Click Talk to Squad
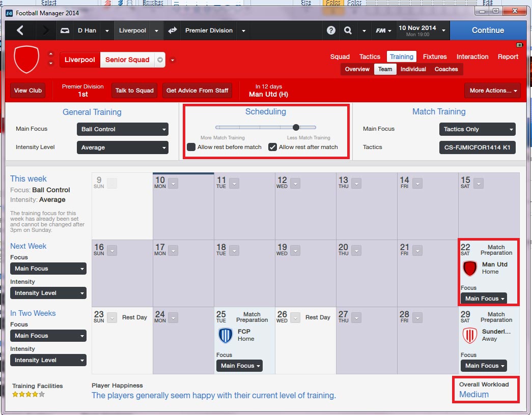Image resolution: width=532 pixels, height=415 pixels. [134, 91]
